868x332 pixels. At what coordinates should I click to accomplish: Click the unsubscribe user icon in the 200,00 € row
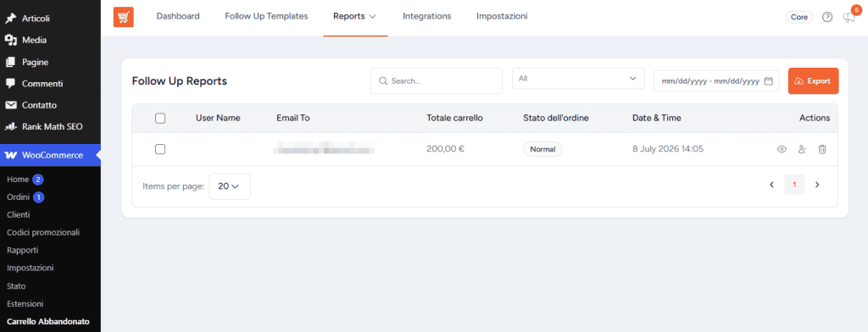click(802, 149)
